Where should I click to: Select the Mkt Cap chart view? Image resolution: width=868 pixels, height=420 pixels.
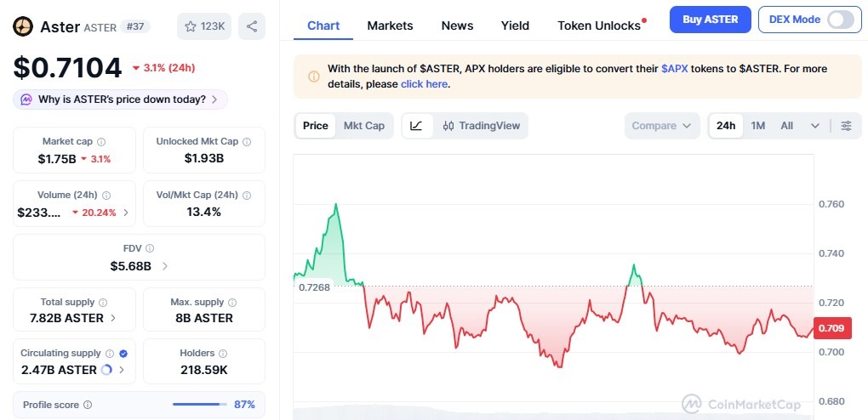(x=363, y=126)
